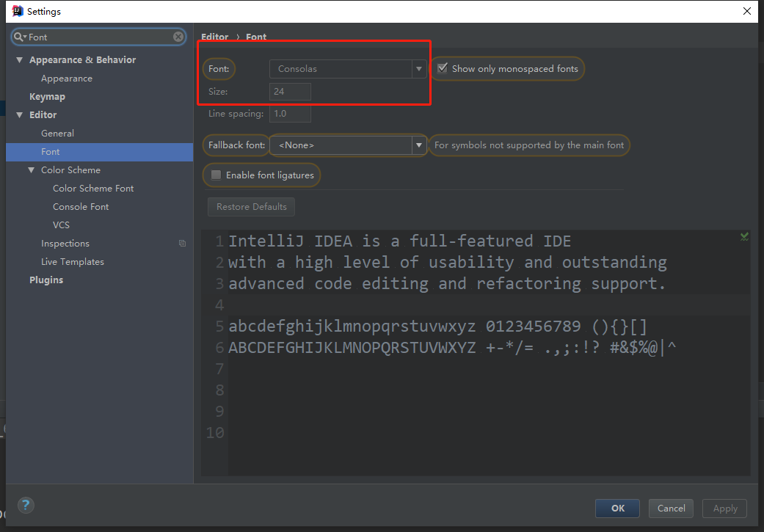
Task: Click 'For symbols not supported by the main font' text
Action: (x=529, y=145)
